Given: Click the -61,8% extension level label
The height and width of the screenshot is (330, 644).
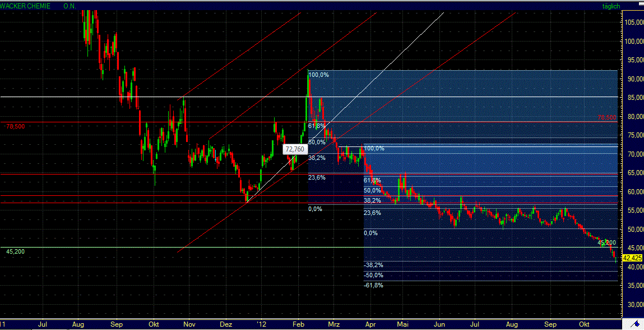Looking at the screenshot, I should pyautogui.click(x=374, y=285).
